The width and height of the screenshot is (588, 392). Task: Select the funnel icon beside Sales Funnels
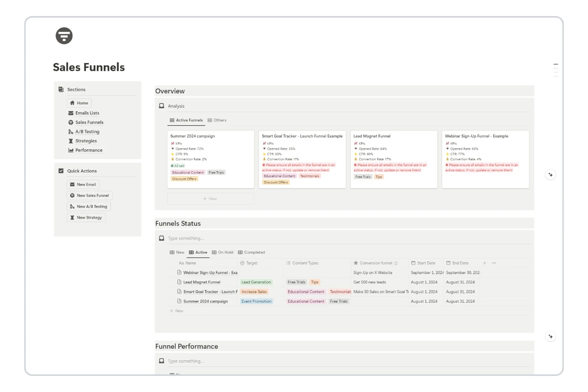point(71,122)
